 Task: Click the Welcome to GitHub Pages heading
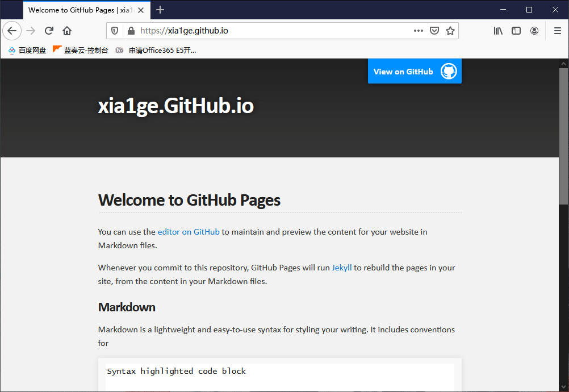tap(189, 200)
